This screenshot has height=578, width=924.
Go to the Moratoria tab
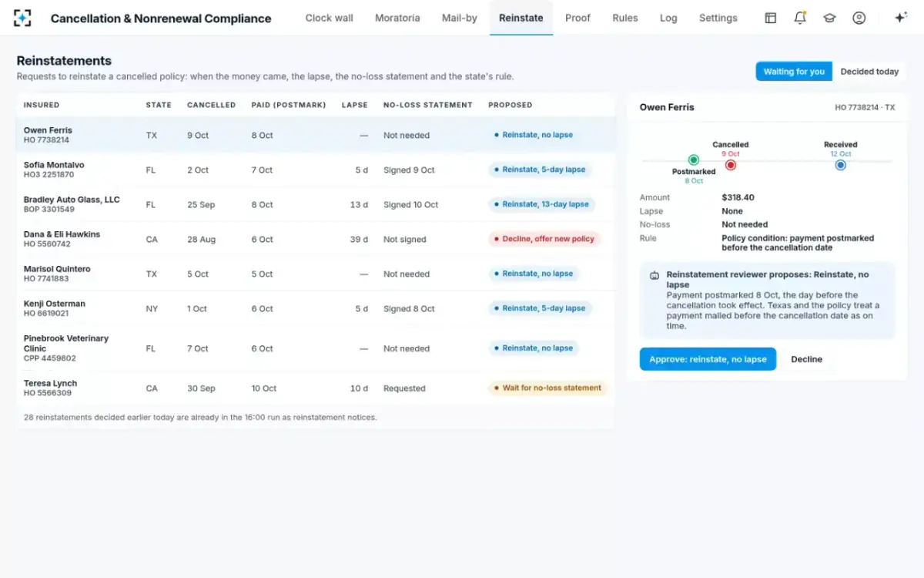click(397, 18)
